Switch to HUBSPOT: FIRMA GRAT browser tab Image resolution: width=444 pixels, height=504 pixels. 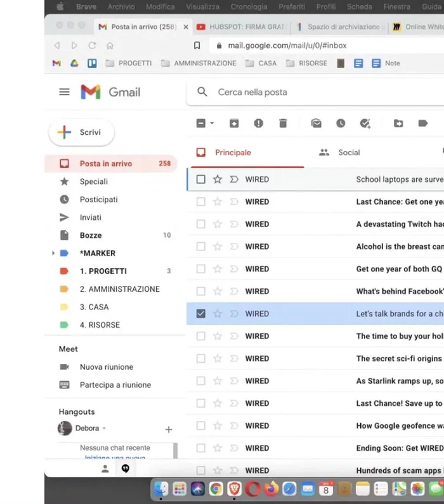pyautogui.click(x=242, y=27)
